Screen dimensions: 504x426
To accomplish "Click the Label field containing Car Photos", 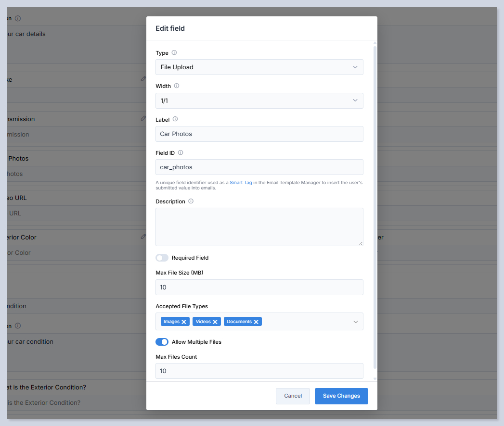I will (259, 134).
